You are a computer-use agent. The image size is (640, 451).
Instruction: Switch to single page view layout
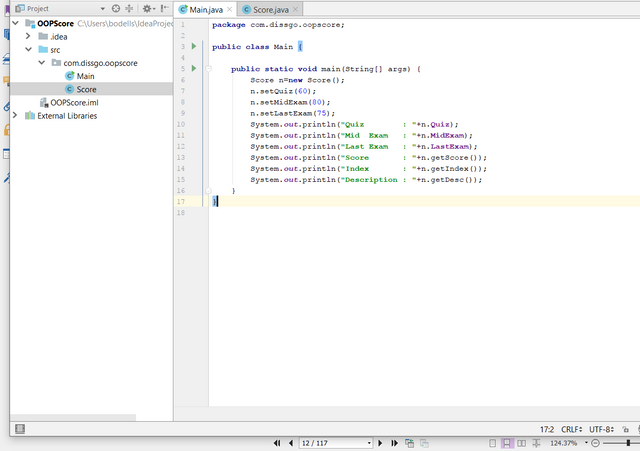click(493, 443)
